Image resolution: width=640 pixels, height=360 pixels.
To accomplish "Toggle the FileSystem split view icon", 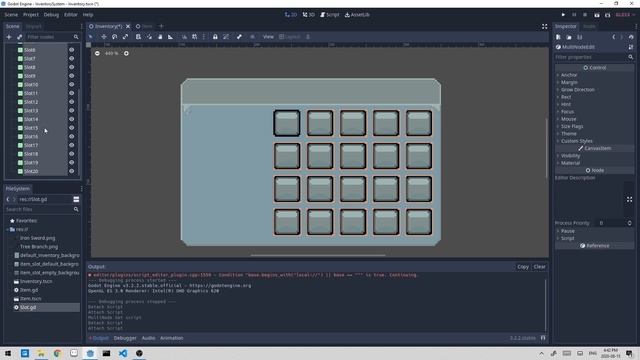I will tap(76, 199).
